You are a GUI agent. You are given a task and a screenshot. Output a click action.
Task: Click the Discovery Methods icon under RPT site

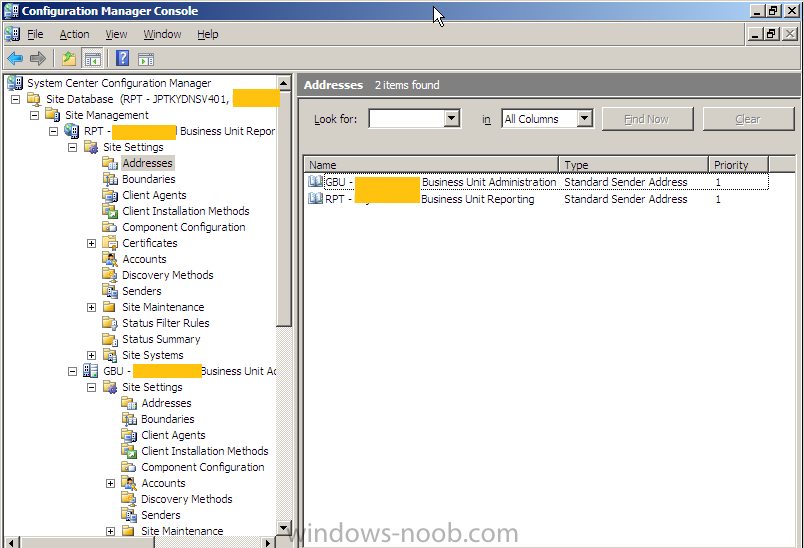(x=110, y=275)
